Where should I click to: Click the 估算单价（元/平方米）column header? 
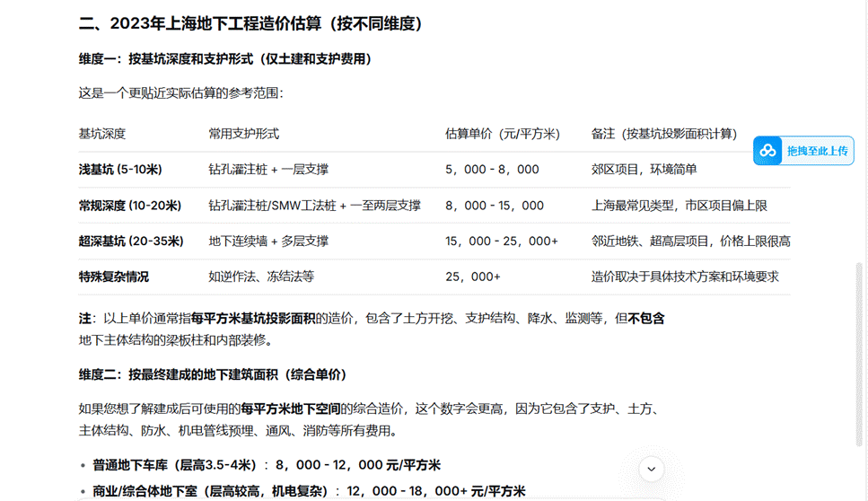click(x=503, y=134)
